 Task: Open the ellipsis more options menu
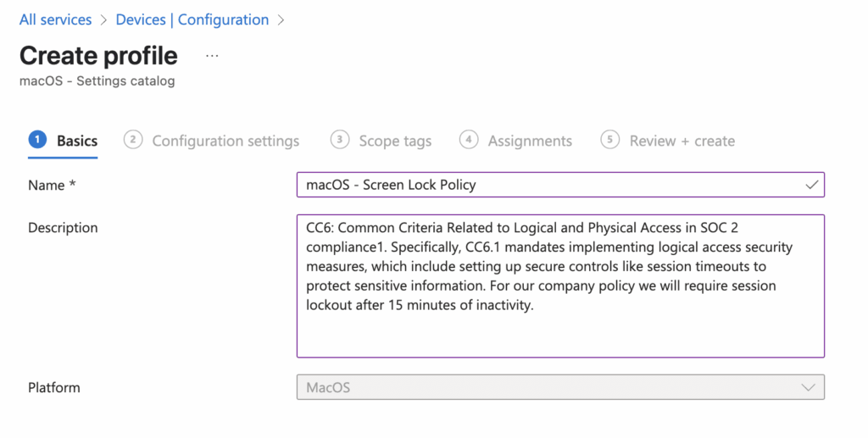[212, 56]
